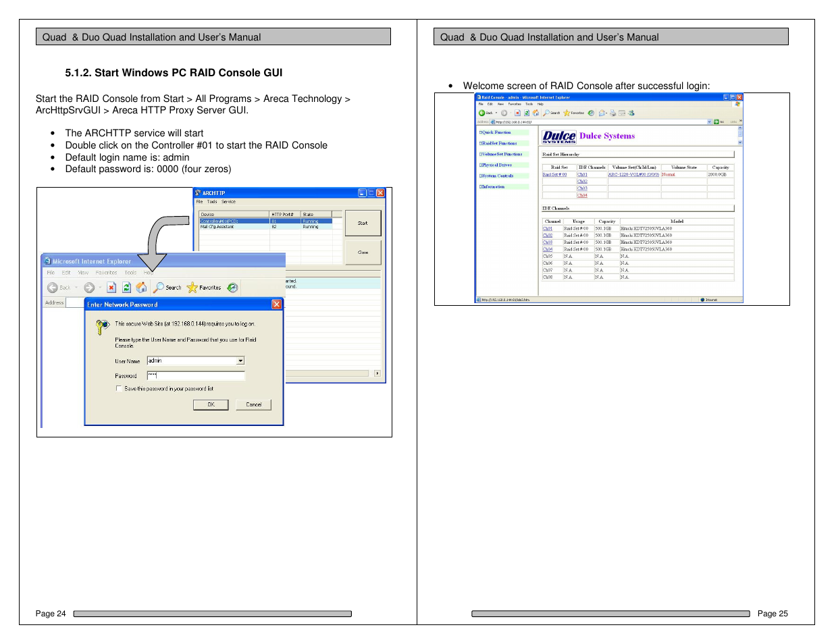Click the Back arrow in the Raid Console browser
Image resolution: width=834 pixels, height=644 pixels.
pos(481,113)
